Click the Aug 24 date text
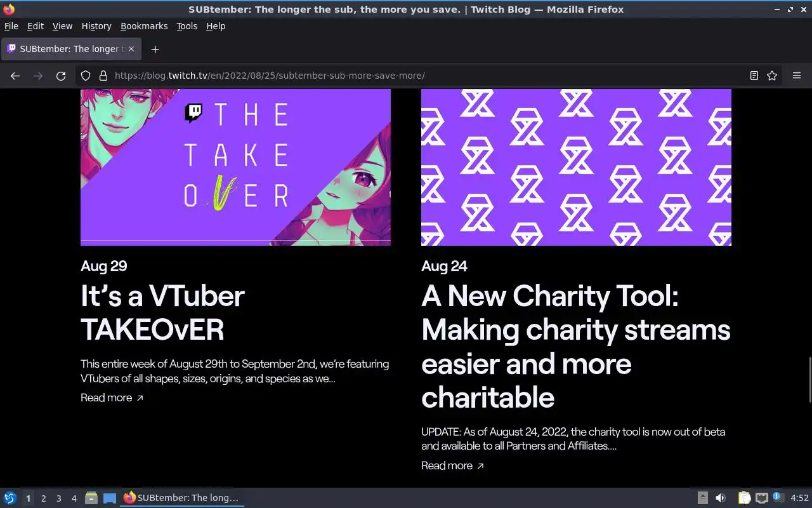 (x=444, y=266)
